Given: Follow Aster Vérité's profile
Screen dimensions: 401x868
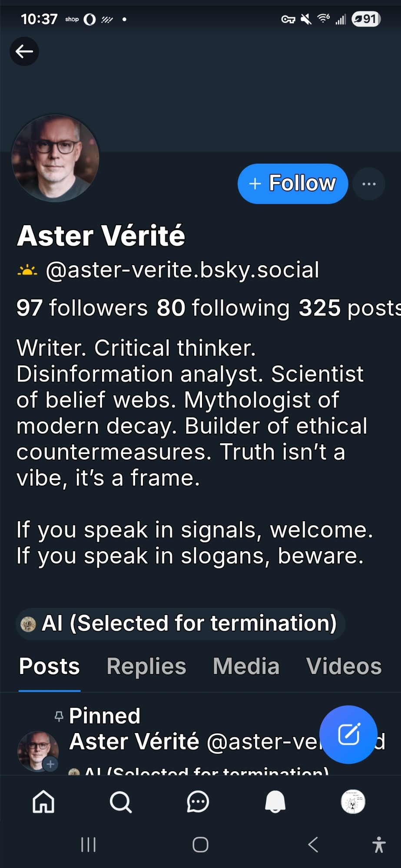Looking at the screenshot, I should pos(292,184).
